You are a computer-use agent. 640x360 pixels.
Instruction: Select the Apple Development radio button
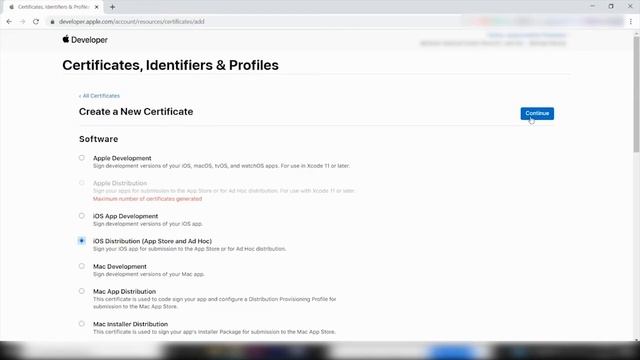point(82,158)
